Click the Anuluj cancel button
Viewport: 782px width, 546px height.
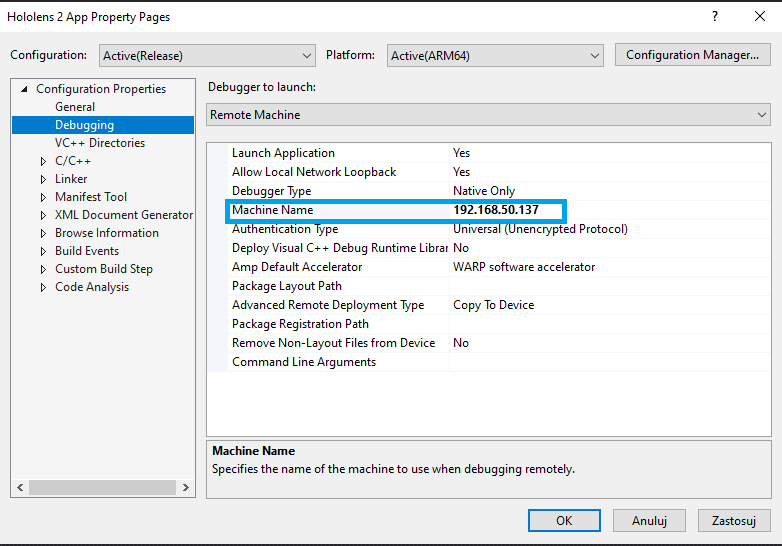pyautogui.click(x=649, y=521)
